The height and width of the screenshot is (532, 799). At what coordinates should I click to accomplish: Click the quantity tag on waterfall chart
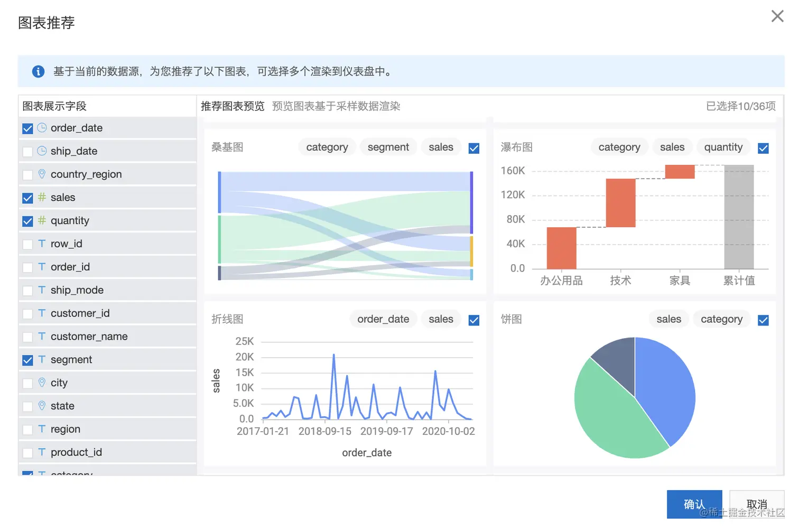(723, 147)
